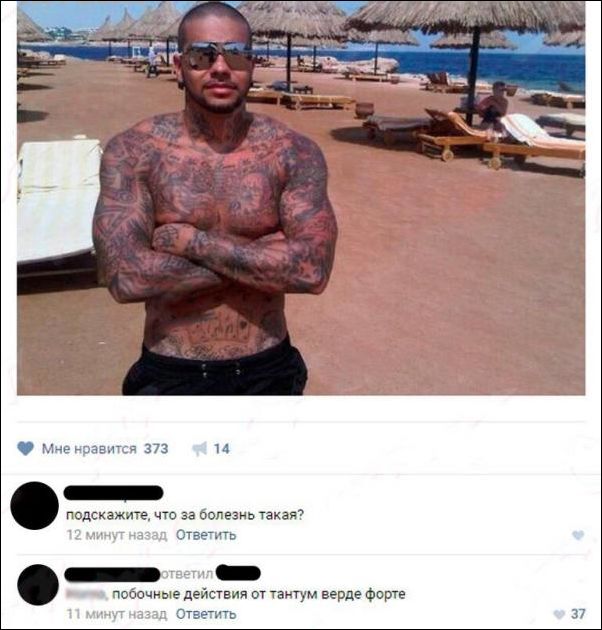Image resolution: width=602 pixels, height=630 pixels.
Task: Open the first commenter's redacted profile name
Action: pyautogui.click(x=114, y=493)
